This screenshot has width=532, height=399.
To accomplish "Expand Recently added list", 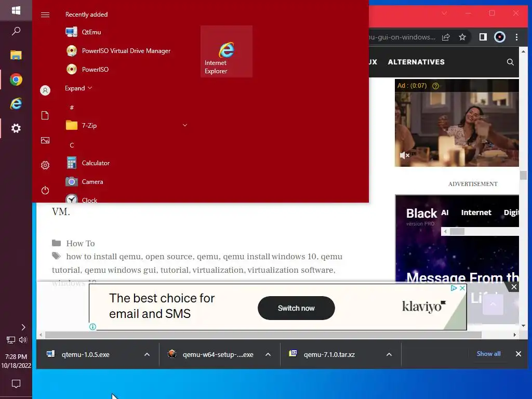I will click(x=78, y=88).
